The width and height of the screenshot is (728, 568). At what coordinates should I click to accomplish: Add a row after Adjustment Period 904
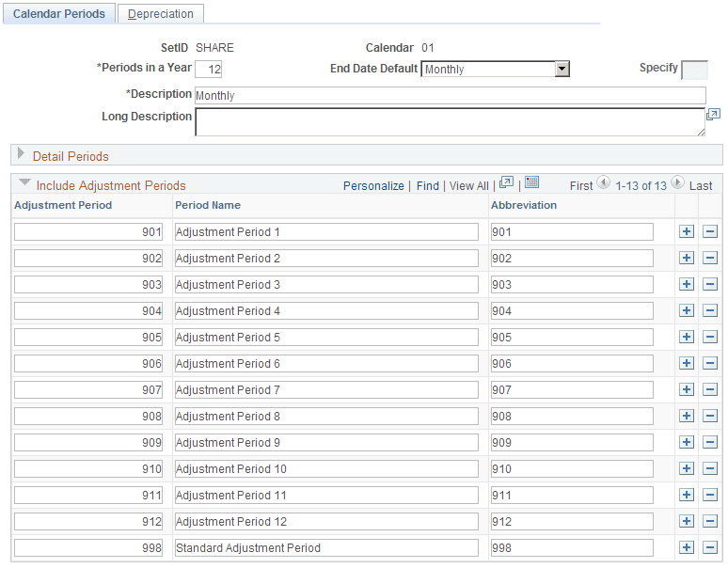tap(687, 310)
